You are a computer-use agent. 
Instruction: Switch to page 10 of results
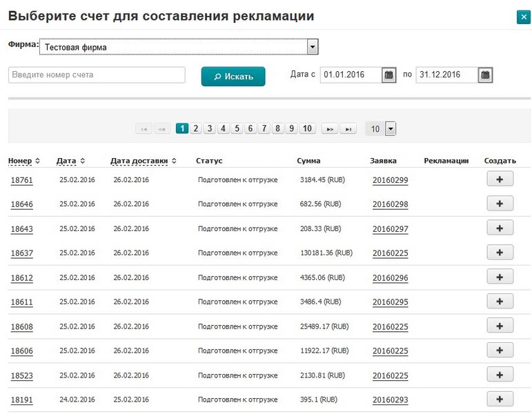(307, 128)
